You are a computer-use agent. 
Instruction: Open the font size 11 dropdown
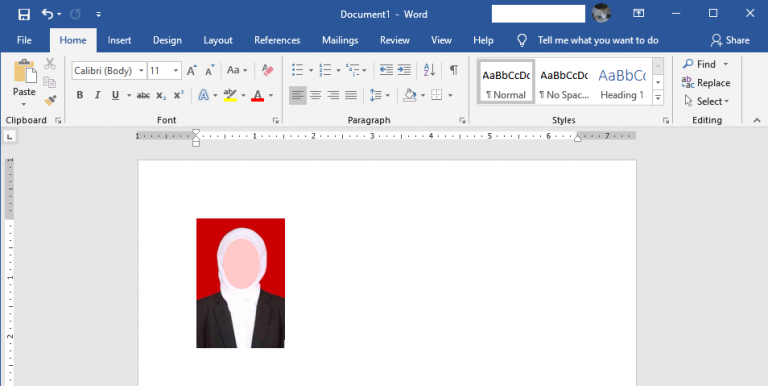tap(176, 71)
